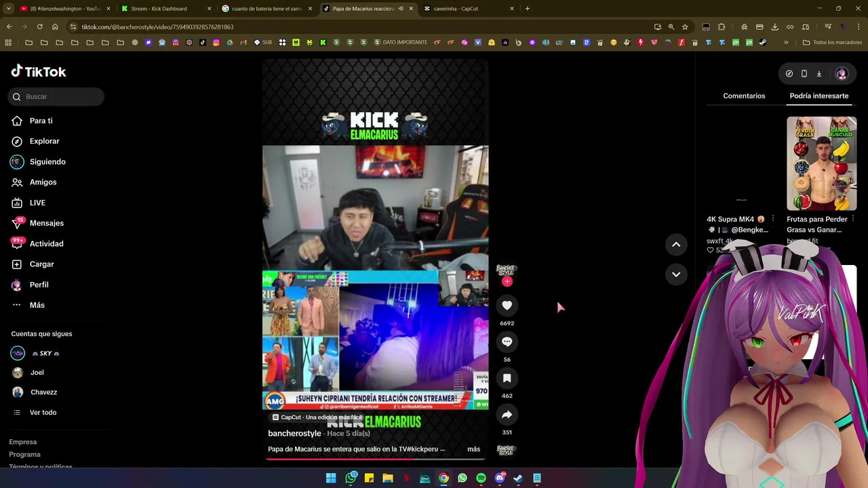Viewport: 868px width, 488px height.
Task: Expand the description with más
Action: (x=473, y=449)
